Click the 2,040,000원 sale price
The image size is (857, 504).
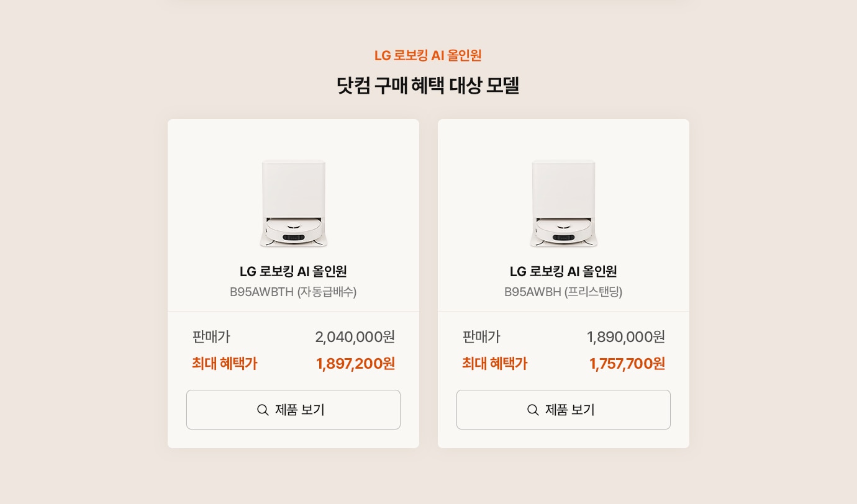(x=355, y=337)
